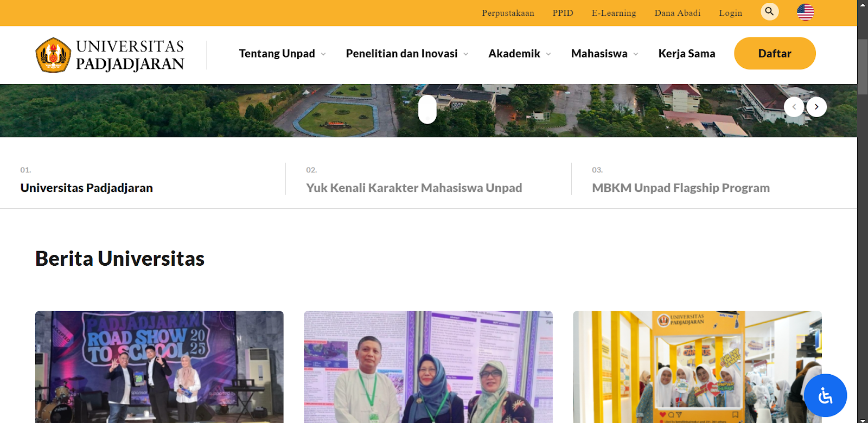Open the E-Learning link
This screenshot has height=423, width=868.
[614, 13]
